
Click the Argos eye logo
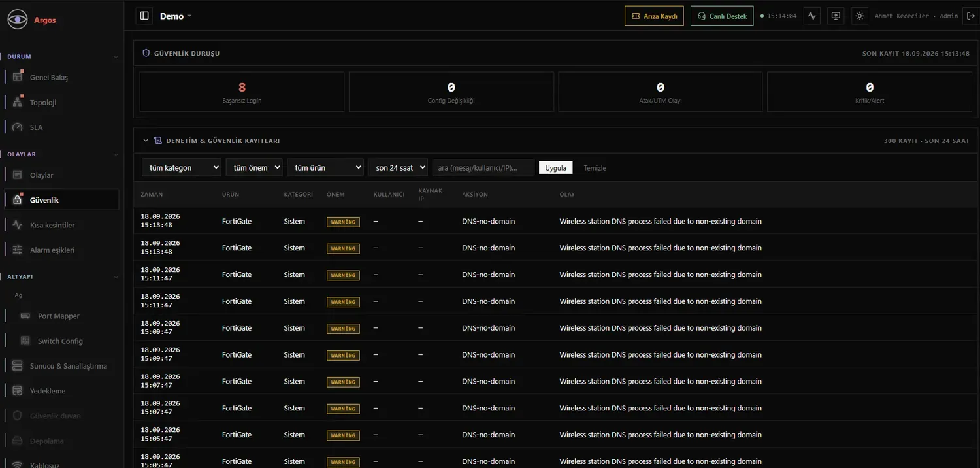pos(18,20)
